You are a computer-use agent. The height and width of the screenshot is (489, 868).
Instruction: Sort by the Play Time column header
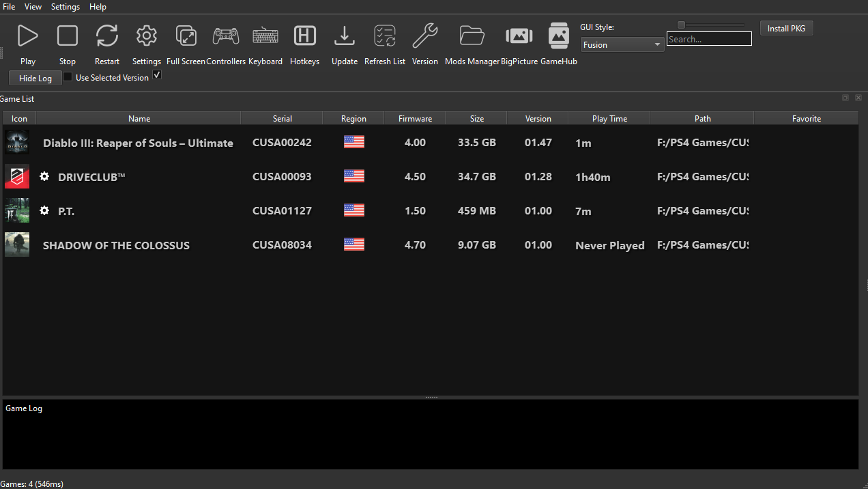(x=609, y=118)
